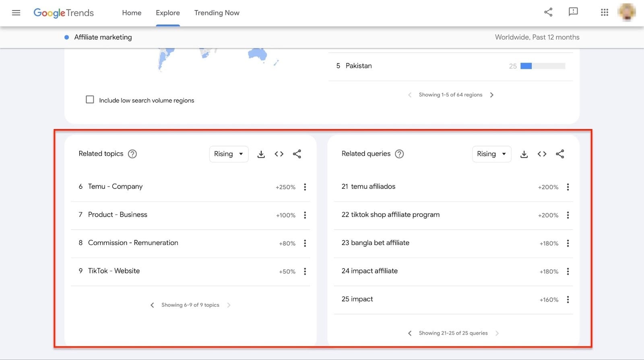Screen dimensions: 644x360
Task: Open Related topics help icon
Action: 132,154
